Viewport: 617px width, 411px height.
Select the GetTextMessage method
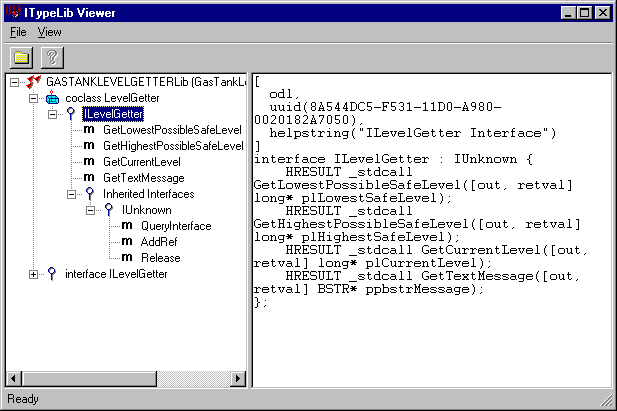143,178
